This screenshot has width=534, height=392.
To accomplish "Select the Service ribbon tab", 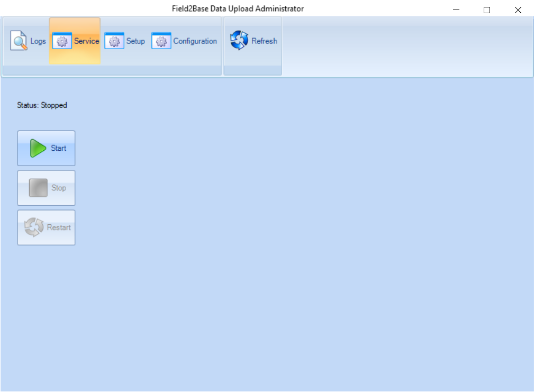I will point(75,41).
